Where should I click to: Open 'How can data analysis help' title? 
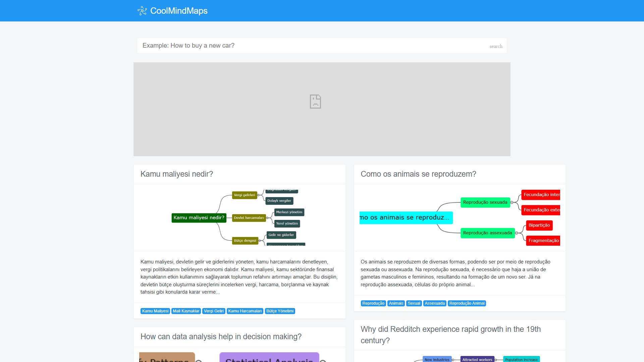click(x=221, y=337)
